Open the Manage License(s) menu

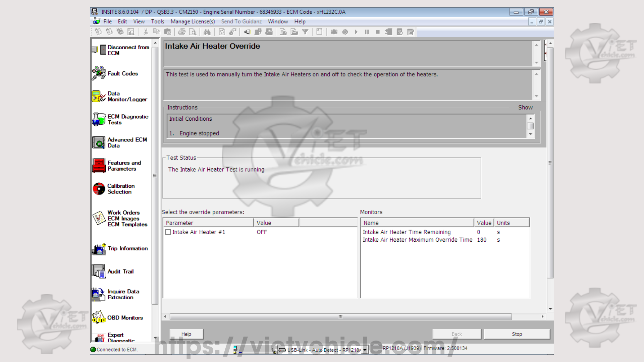coord(193,21)
